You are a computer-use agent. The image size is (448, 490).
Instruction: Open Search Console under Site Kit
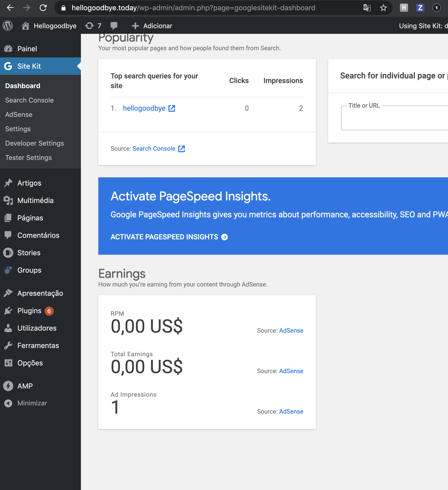coord(29,100)
